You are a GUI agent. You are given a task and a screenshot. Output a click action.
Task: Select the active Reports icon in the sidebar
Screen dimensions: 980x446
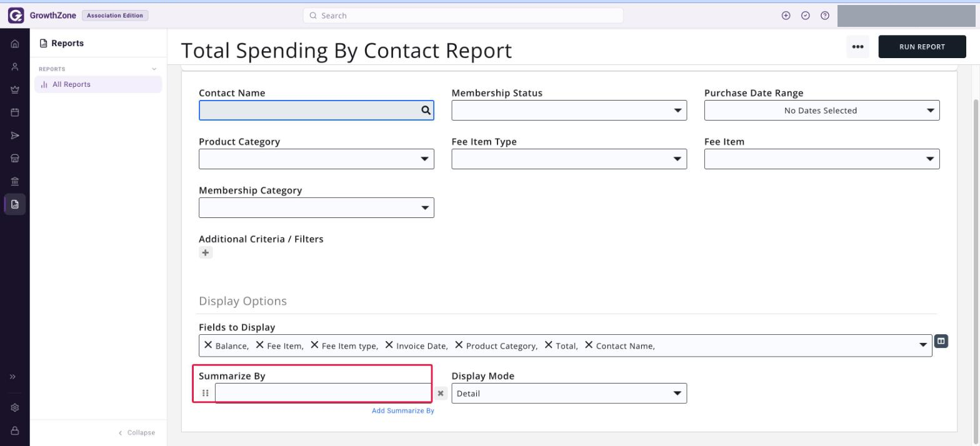(15, 204)
